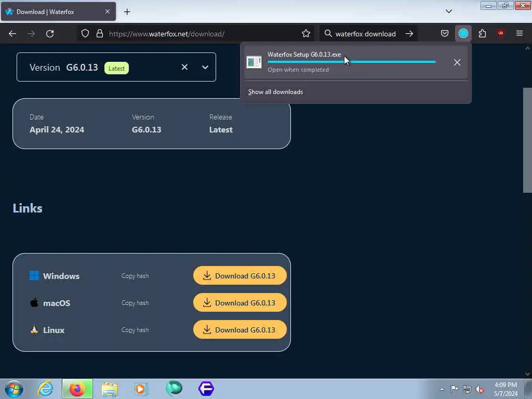Copy hash for Linux

[x=135, y=330]
